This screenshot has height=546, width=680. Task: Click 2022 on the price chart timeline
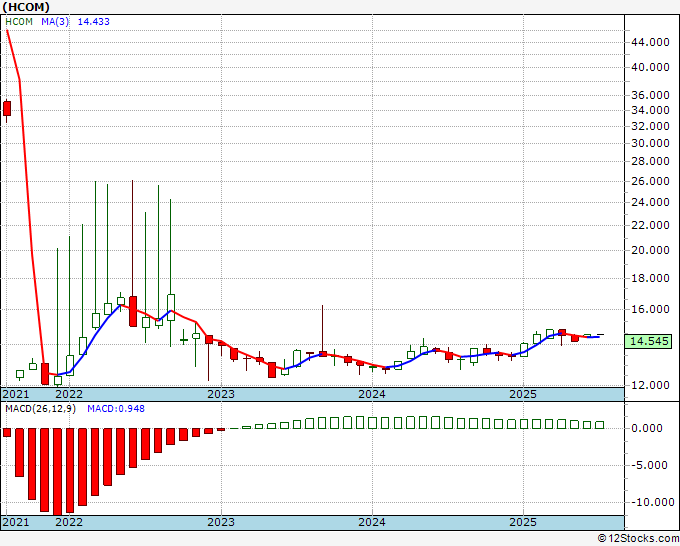pos(69,394)
